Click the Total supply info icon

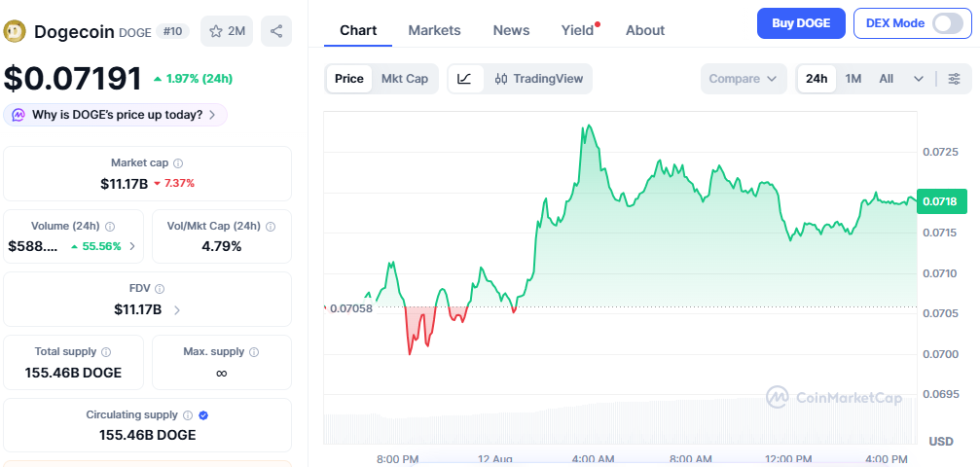(106, 352)
